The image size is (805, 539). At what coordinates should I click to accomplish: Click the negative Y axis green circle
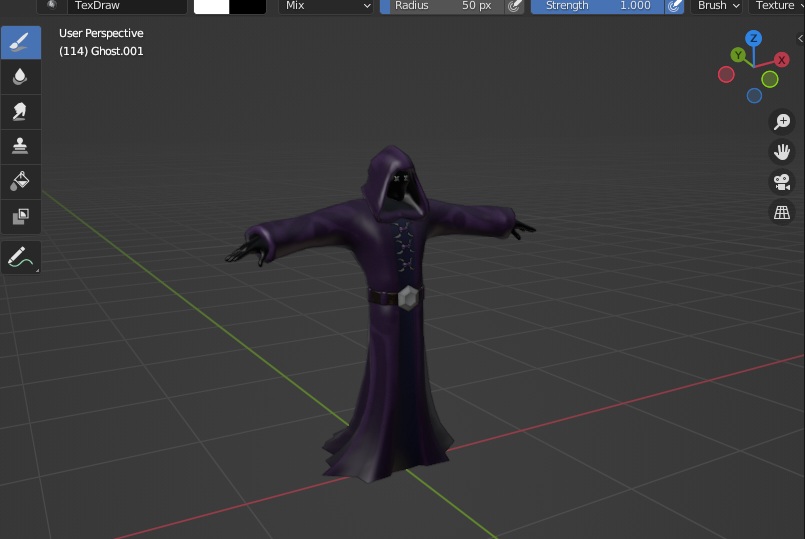pyautogui.click(x=770, y=80)
